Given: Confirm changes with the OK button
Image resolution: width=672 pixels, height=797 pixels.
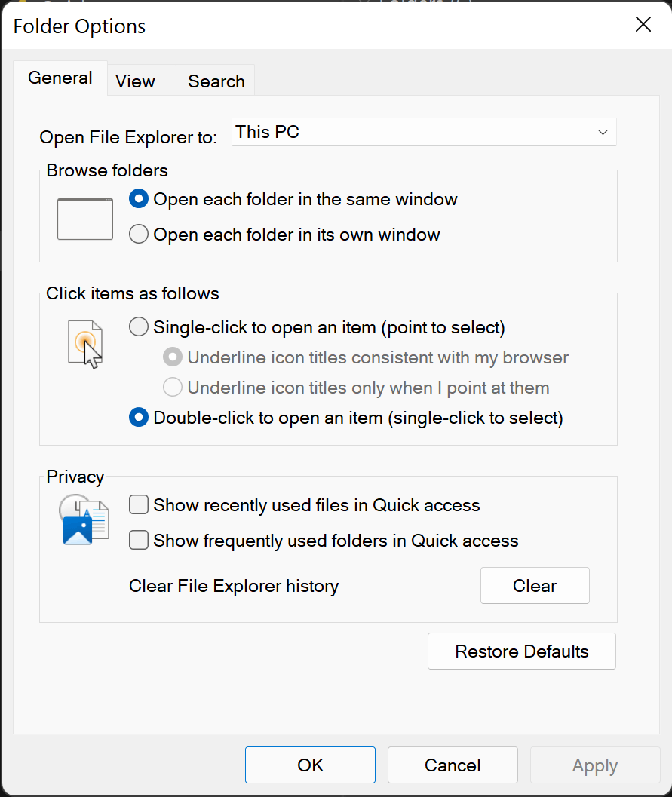Looking at the screenshot, I should (x=310, y=765).
